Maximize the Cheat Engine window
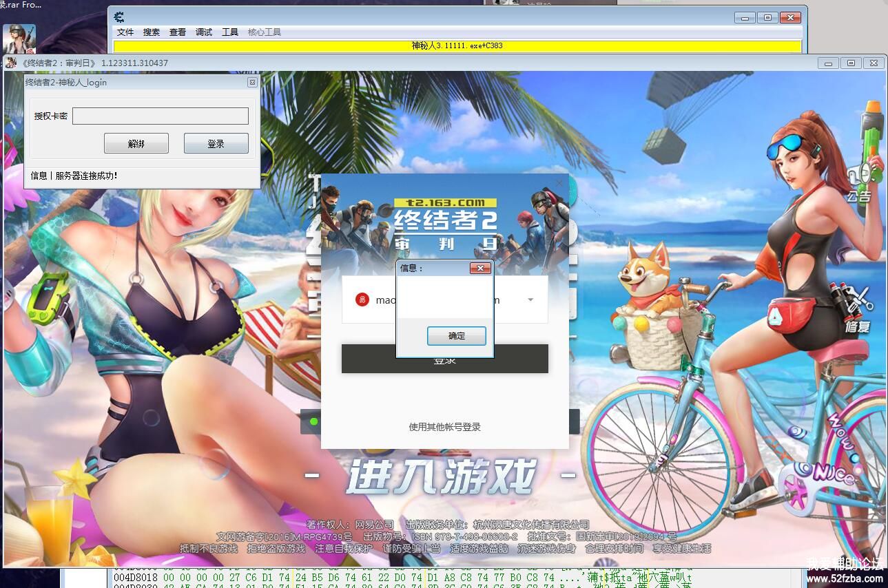This screenshot has height=588, width=888. (767, 17)
